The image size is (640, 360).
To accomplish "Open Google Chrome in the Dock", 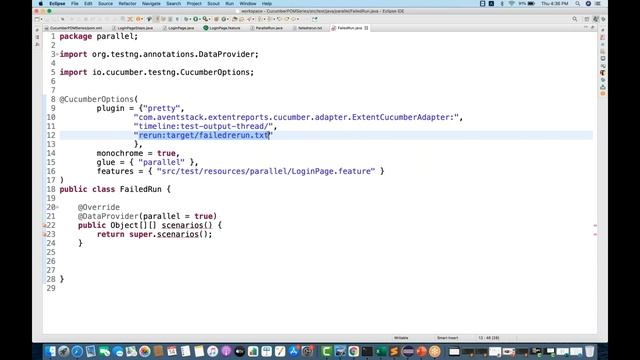I will [x=353, y=351].
